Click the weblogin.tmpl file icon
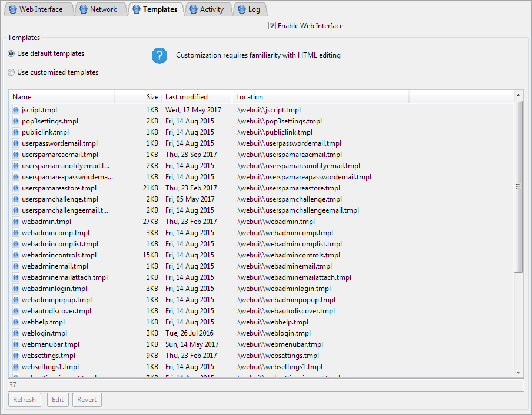This screenshot has height=415, width=532. pos(16,333)
